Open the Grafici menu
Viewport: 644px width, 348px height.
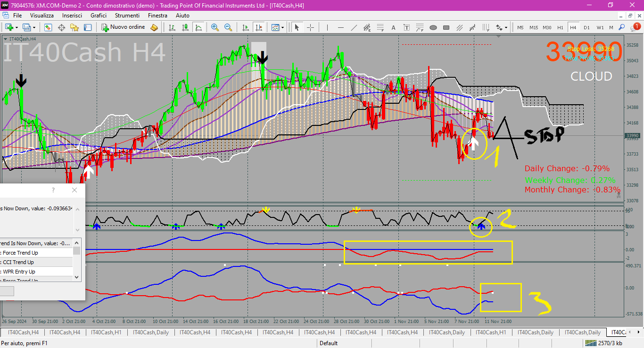[x=99, y=16]
